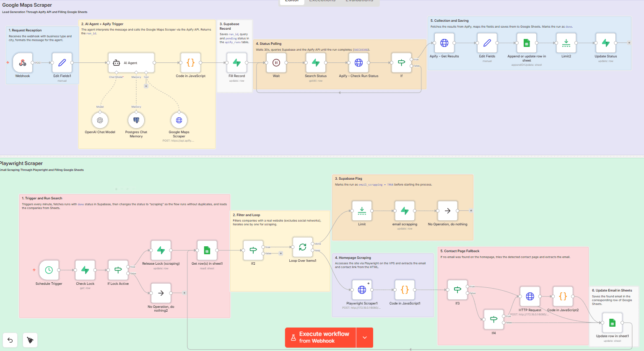Add node after If2 false output plus
644x351 pixels.
(280, 253)
